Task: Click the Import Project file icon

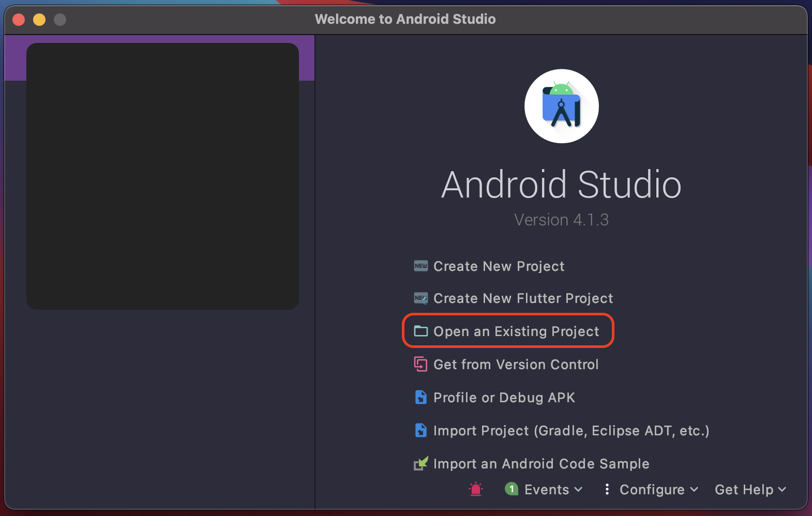Action: (420, 430)
